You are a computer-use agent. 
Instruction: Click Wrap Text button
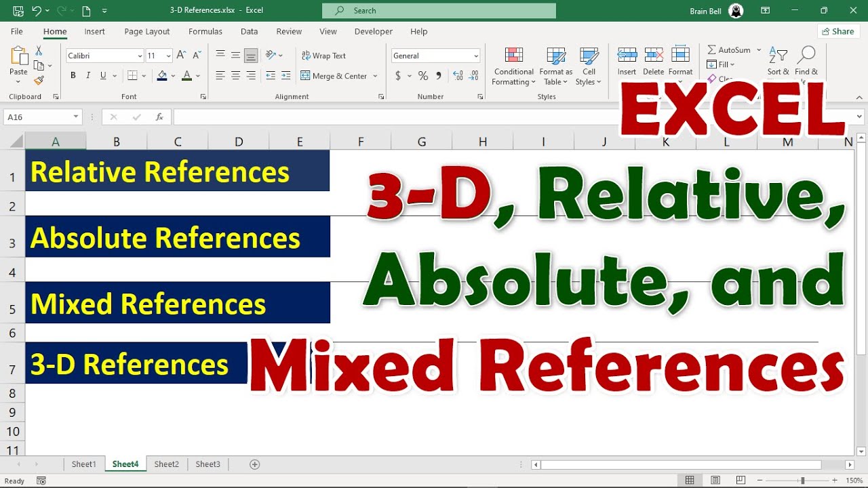[324, 56]
